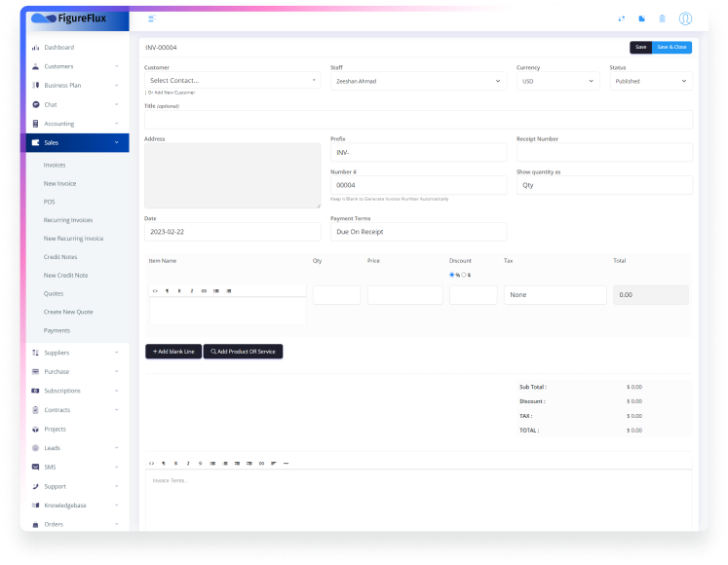The image size is (728, 565).
Task: Open POS under Sales
Action: click(x=49, y=202)
